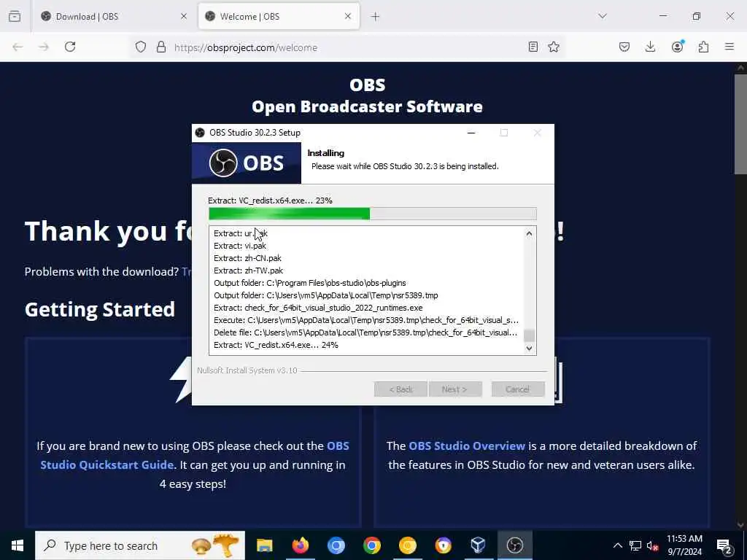Image resolution: width=747 pixels, height=560 pixels.
Task: Go forward one page
Action: coord(43,47)
